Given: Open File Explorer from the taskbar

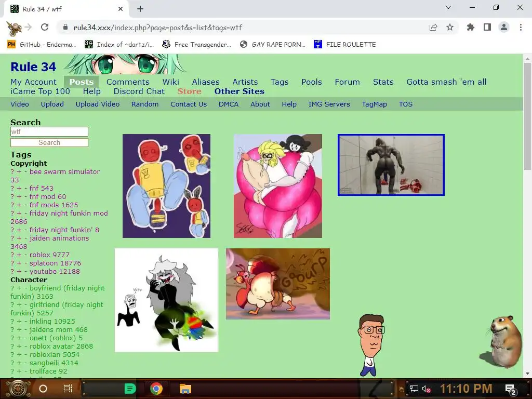Looking at the screenshot, I should [x=185, y=389].
